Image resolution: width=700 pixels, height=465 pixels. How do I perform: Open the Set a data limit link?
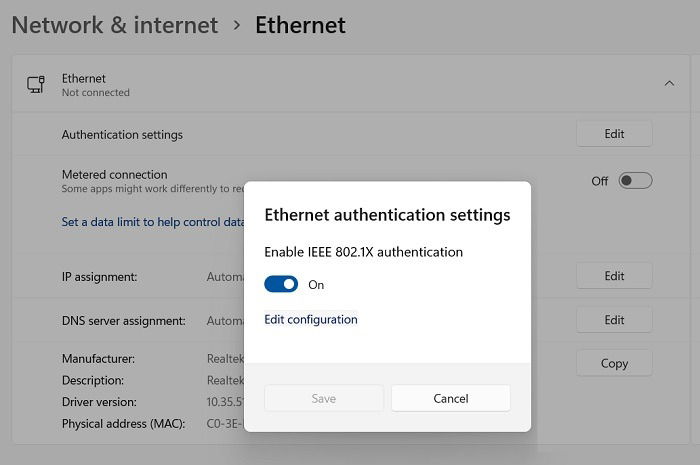tap(153, 222)
